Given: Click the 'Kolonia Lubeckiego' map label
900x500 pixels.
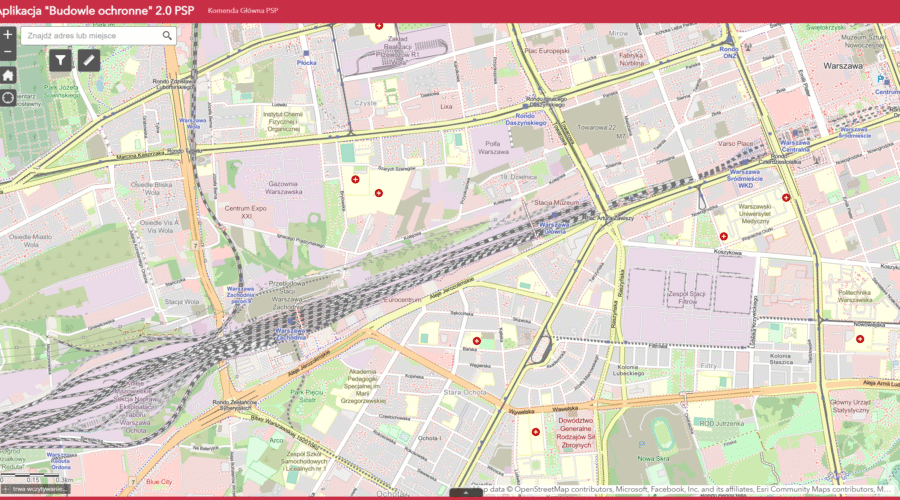Looking at the screenshot, I should [x=628, y=370].
